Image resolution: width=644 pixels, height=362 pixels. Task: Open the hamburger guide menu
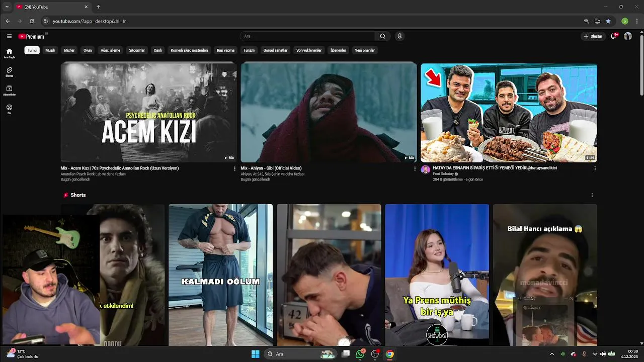(9, 36)
